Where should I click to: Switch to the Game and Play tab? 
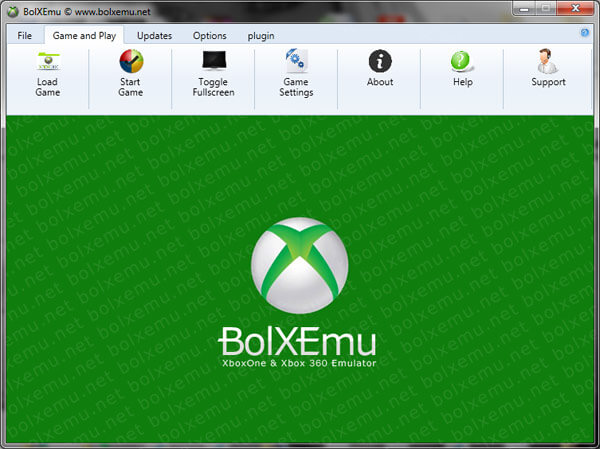pyautogui.click(x=84, y=36)
